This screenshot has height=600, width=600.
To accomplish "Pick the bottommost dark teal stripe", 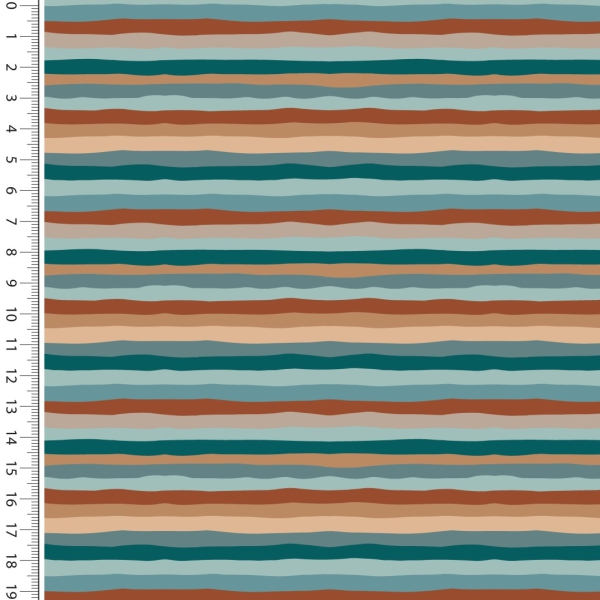I will coord(320,551).
